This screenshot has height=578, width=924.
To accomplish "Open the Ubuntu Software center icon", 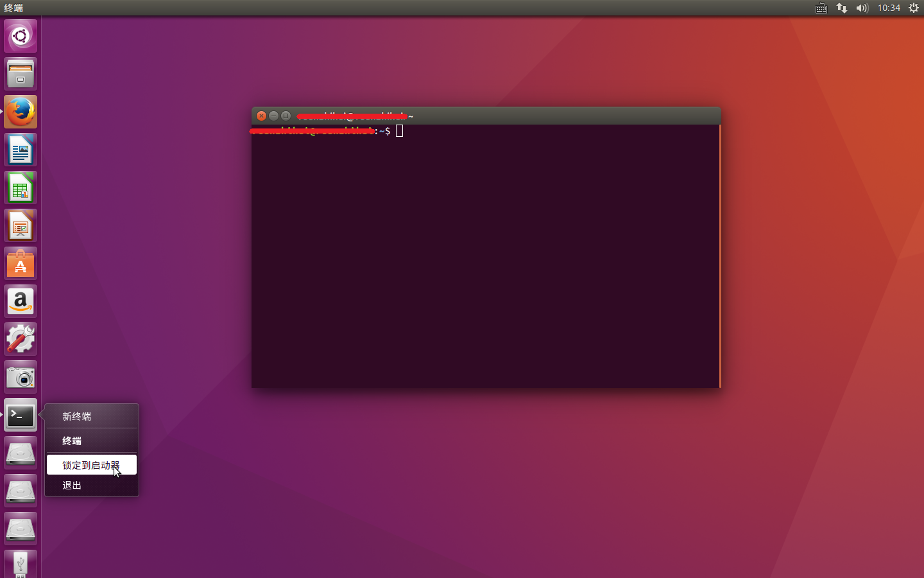I will coord(20,263).
